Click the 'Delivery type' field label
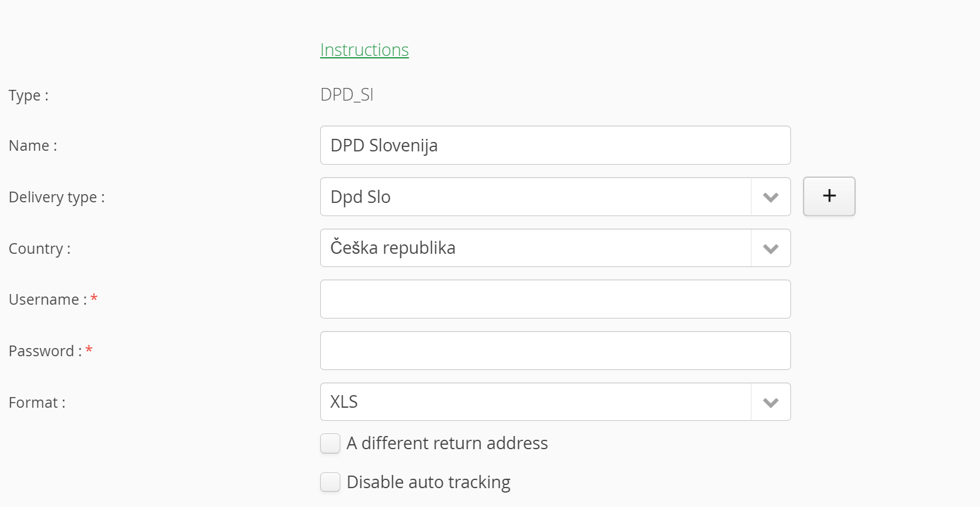Screen dimensions: 980x507 tap(57, 197)
